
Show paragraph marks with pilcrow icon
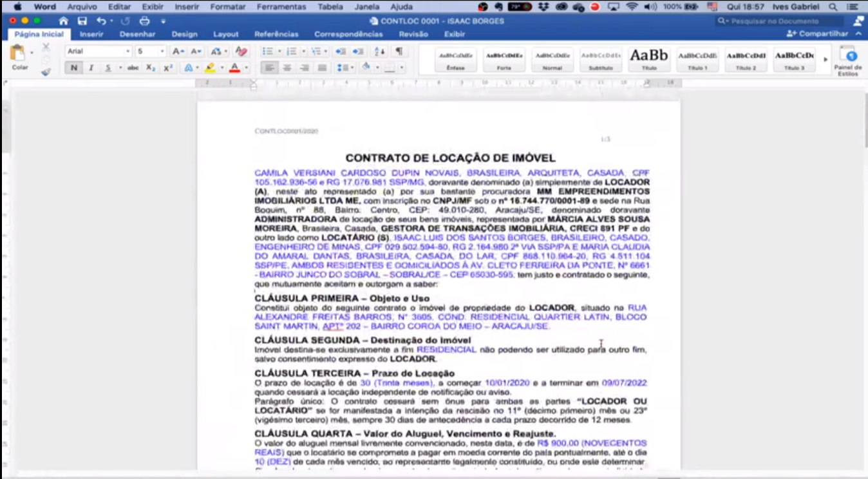coord(399,52)
